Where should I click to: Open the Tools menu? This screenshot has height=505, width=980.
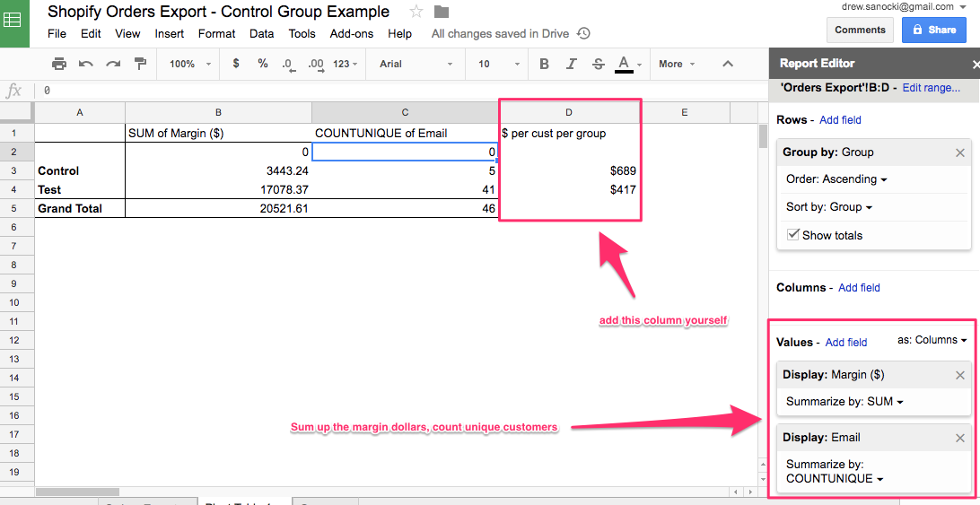click(x=302, y=34)
